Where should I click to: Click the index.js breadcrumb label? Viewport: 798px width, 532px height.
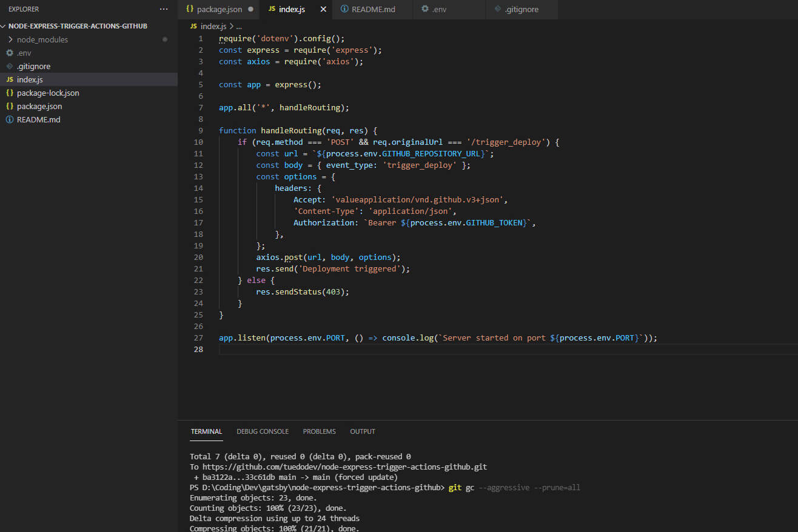pyautogui.click(x=213, y=26)
